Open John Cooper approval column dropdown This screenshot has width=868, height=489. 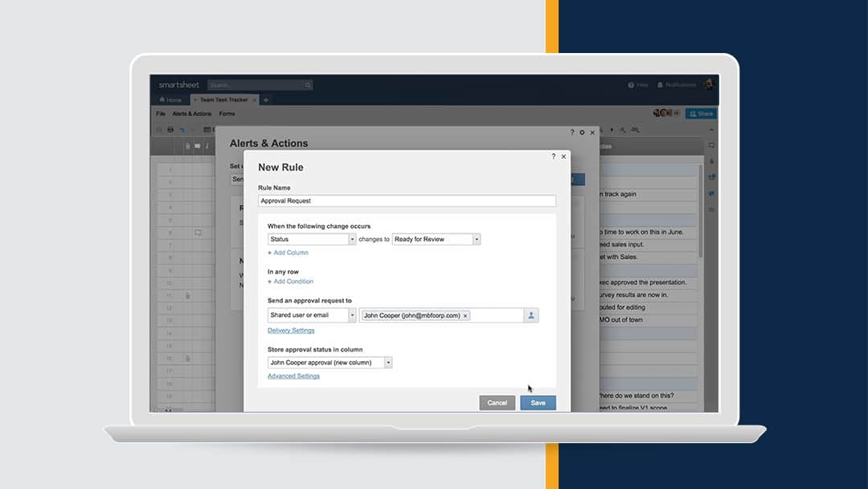click(x=389, y=363)
